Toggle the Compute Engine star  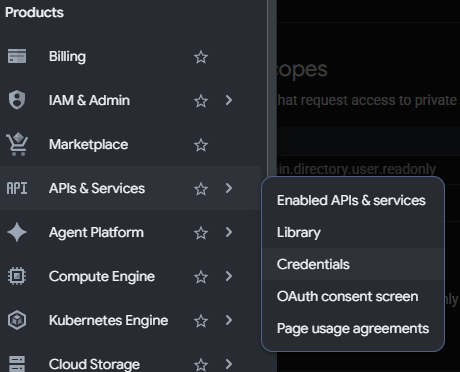pyautogui.click(x=201, y=277)
